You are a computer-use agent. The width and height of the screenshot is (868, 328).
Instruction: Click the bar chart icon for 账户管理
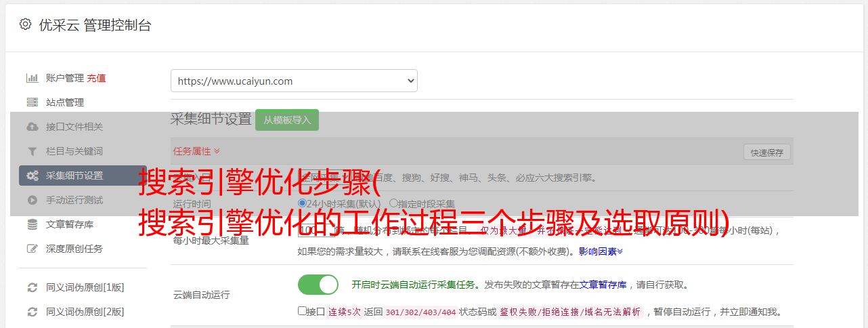(32, 78)
